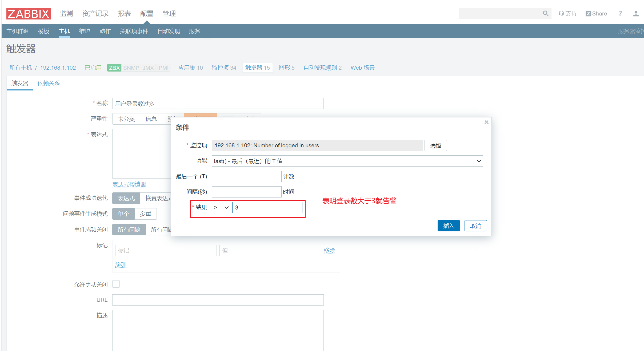The height and width of the screenshot is (352, 644).
Task: Open 监控项 34 link
Action: click(224, 68)
